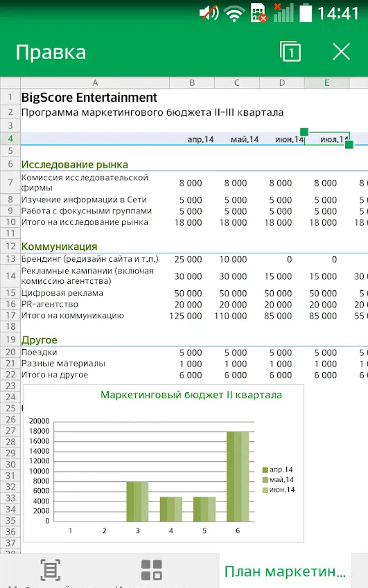Tap the апр.14 legend entry in chart

[278, 470]
